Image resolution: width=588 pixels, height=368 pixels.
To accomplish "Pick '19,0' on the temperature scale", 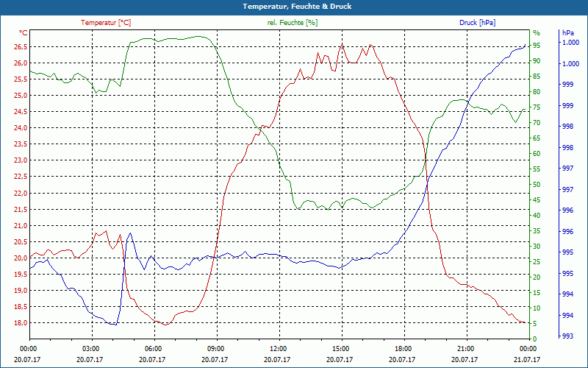I will pyautogui.click(x=21, y=290).
